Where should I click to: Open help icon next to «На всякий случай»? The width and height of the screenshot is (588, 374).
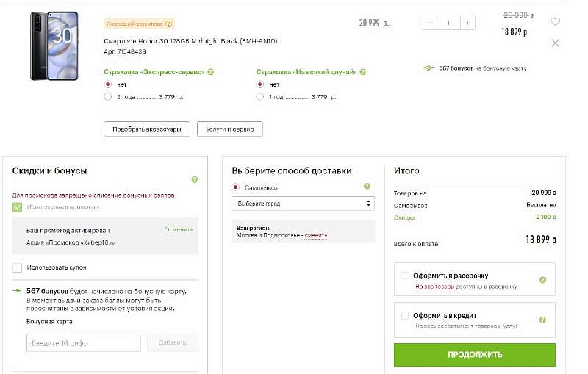point(362,72)
